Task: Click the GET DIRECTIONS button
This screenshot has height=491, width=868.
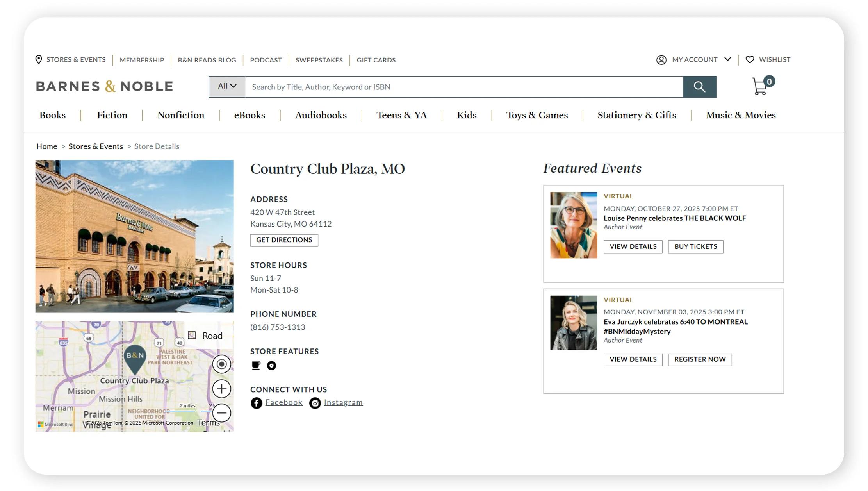Action: pos(284,240)
